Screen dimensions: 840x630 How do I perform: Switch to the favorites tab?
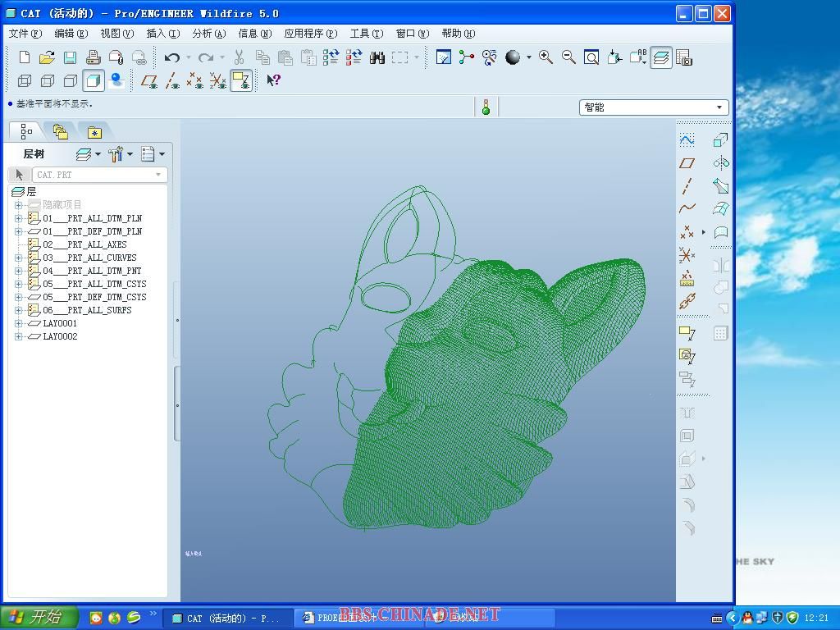(94, 131)
